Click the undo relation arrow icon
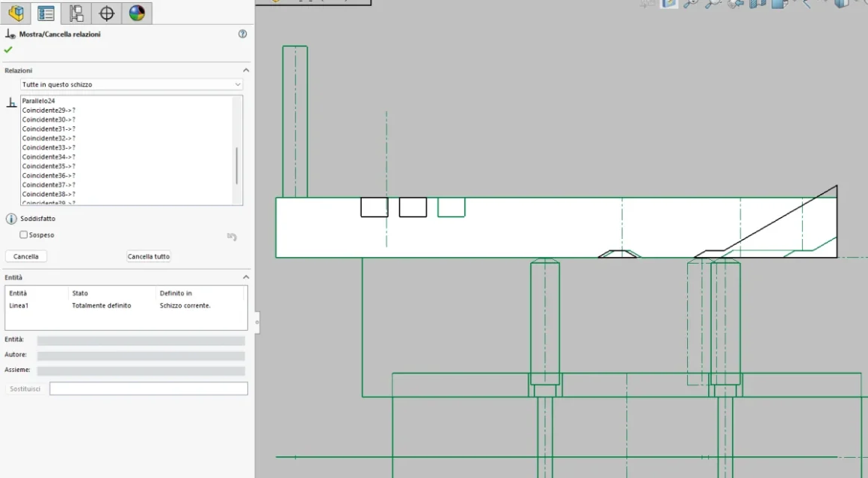Image resolution: width=868 pixels, height=478 pixels. coord(232,237)
